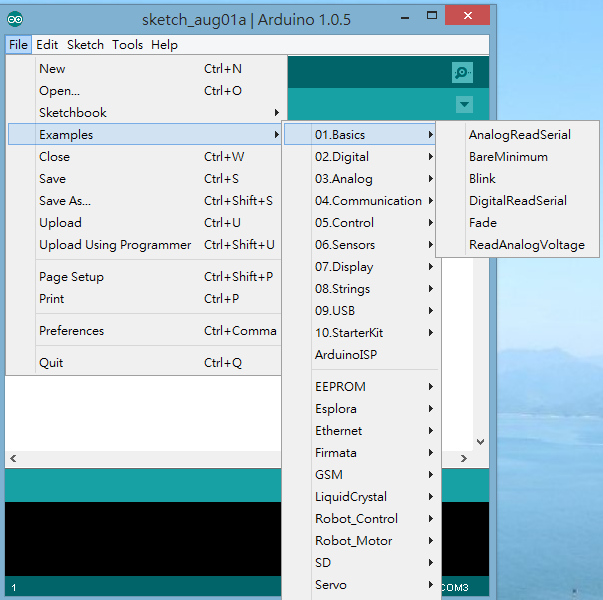The image size is (603, 600).
Task: Expand 07.Display examples submenu
Action: pos(361,267)
